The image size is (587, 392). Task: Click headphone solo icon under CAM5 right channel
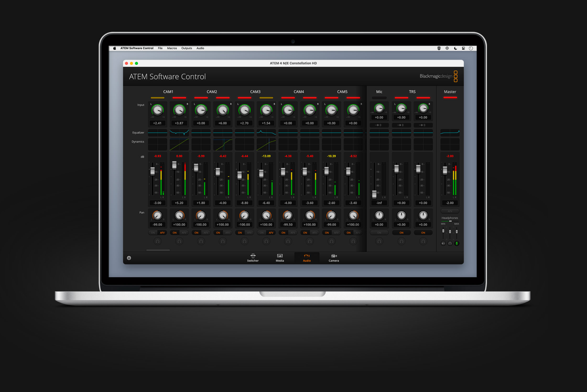tap(353, 241)
